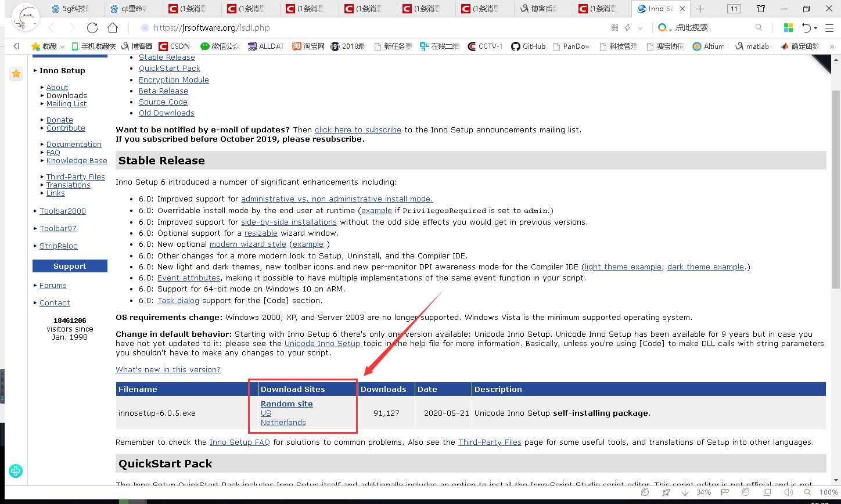Image resolution: width=841 pixels, height=504 pixels.
Task: Click the teal round icon at bottom left
Action: (x=16, y=471)
